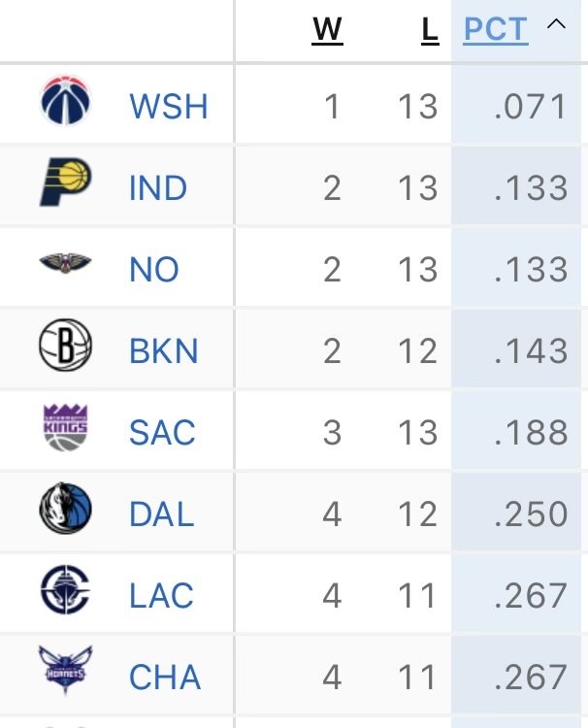This screenshot has height=728, width=588.
Task: Go to the SAC team page
Action: tap(162, 433)
